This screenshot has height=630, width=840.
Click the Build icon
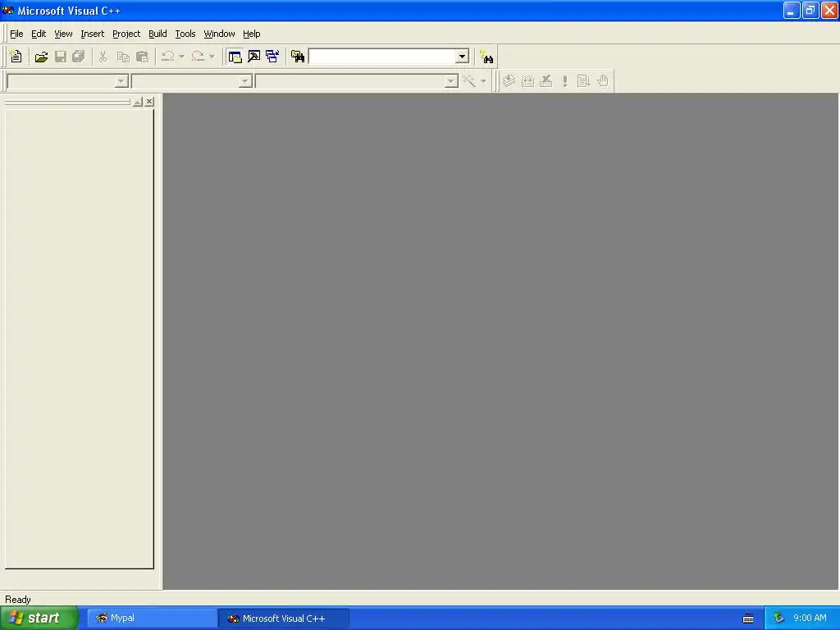pos(527,81)
